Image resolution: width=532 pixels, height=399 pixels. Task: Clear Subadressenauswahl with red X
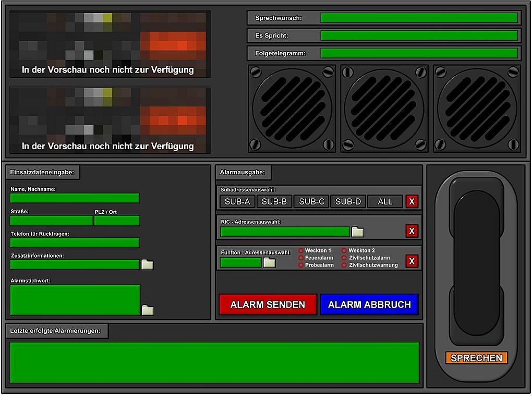click(412, 201)
